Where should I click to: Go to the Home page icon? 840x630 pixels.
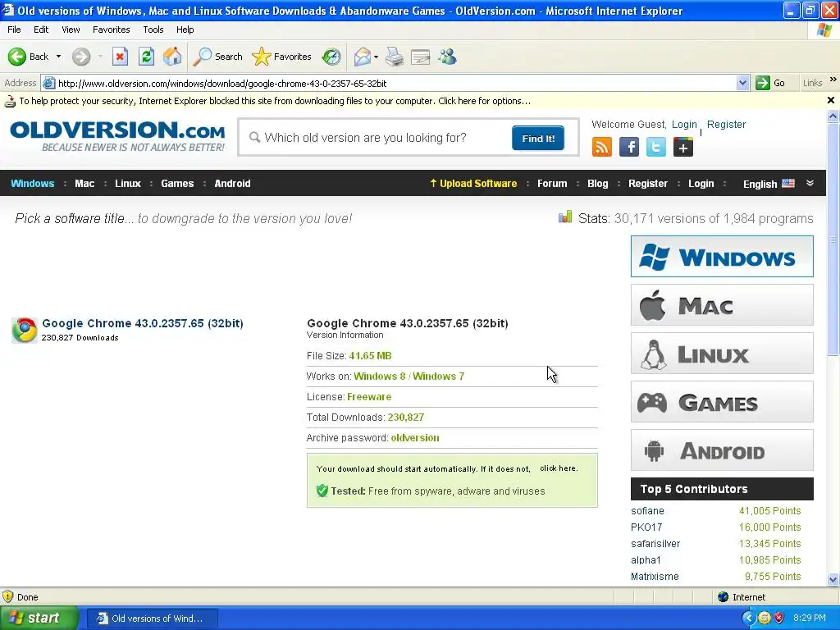[172, 57]
